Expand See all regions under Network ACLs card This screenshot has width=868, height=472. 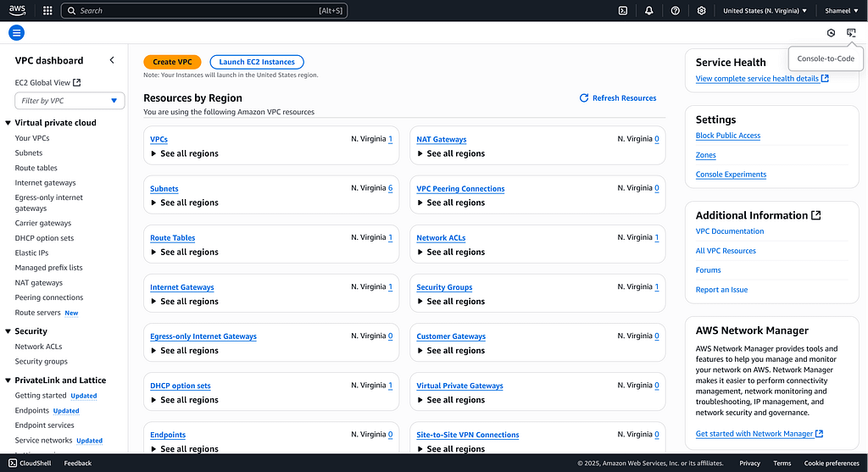[451, 253]
